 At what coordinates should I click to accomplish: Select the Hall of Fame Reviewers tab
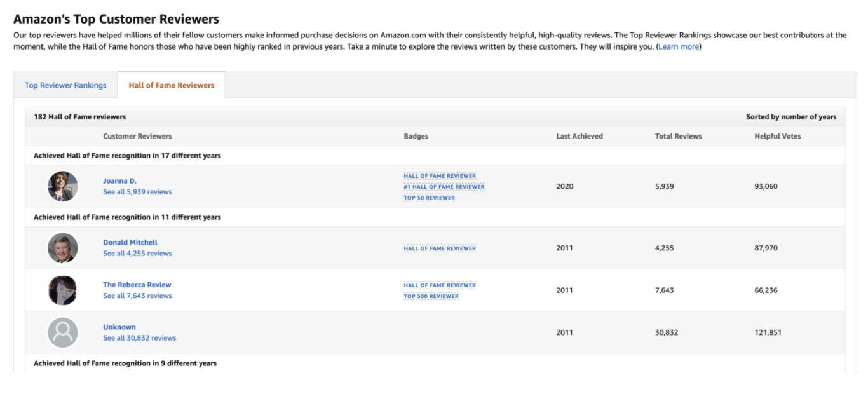pyautogui.click(x=172, y=85)
